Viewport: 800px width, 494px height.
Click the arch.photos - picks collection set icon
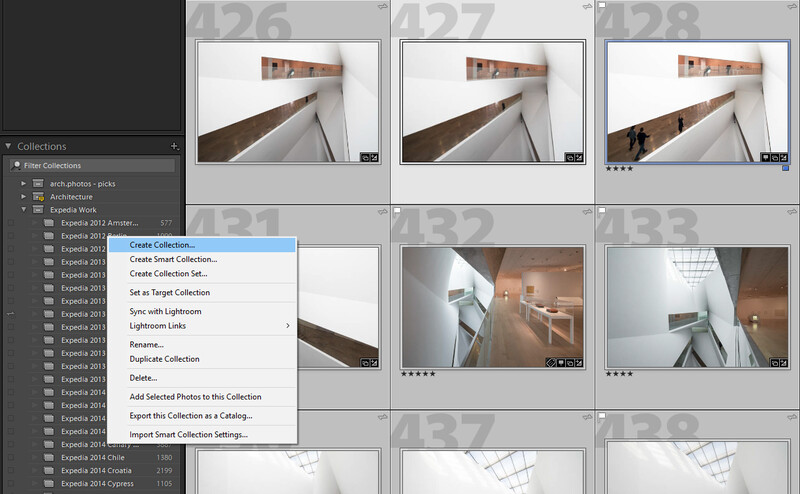[x=38, y=183]
